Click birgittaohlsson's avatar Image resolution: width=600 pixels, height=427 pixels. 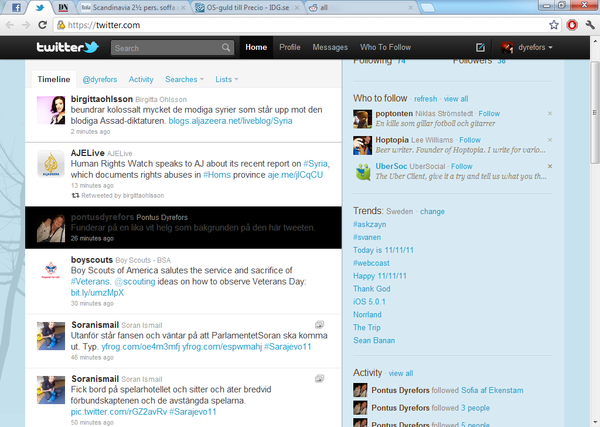pyautogui.click(x=51, y=110)
